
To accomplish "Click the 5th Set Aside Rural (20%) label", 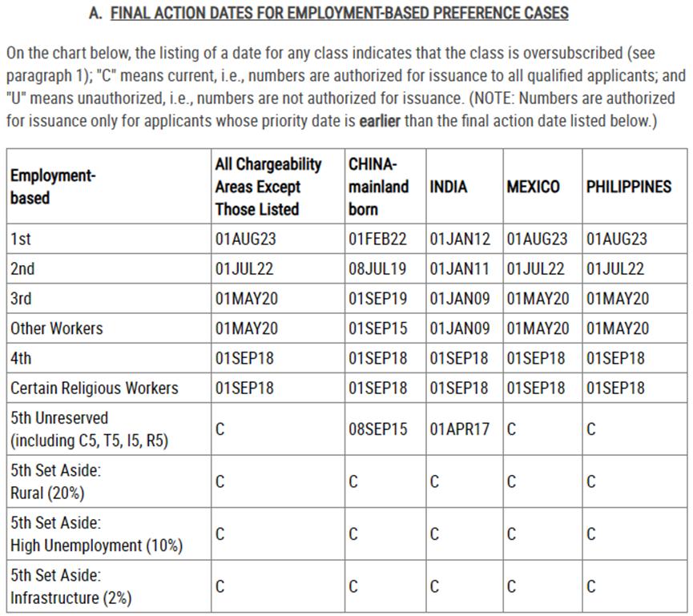I will coord(56,481).
